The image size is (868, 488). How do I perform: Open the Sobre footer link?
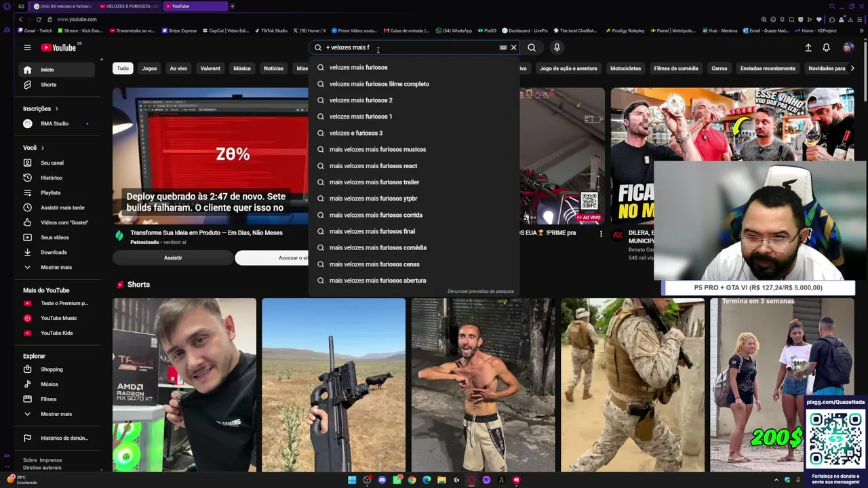click(30, 460)
